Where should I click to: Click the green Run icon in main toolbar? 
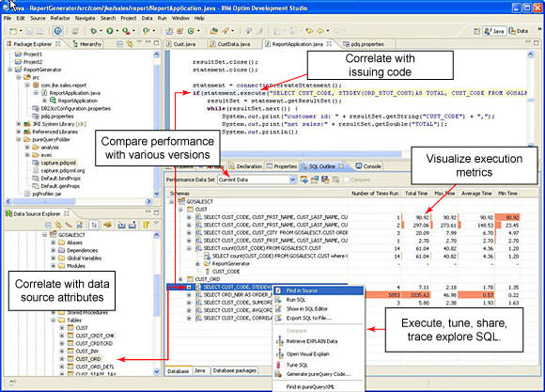point(110,31)
